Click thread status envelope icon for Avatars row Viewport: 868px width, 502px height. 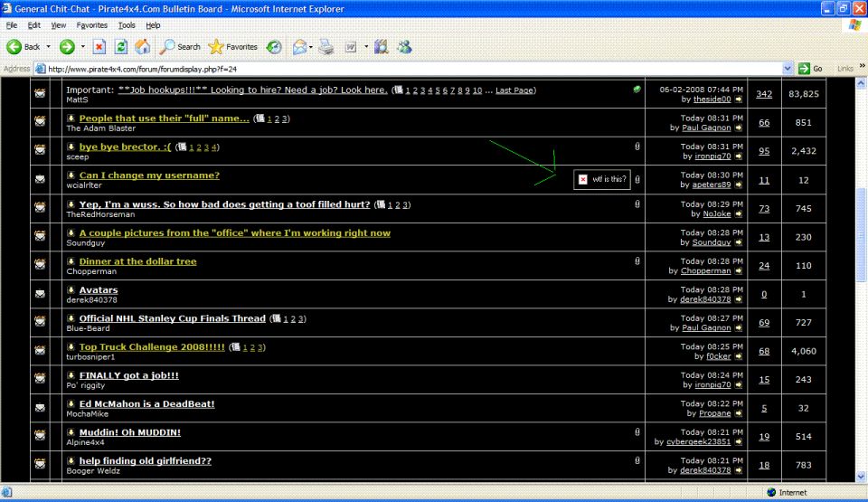[x=40, y=294]
